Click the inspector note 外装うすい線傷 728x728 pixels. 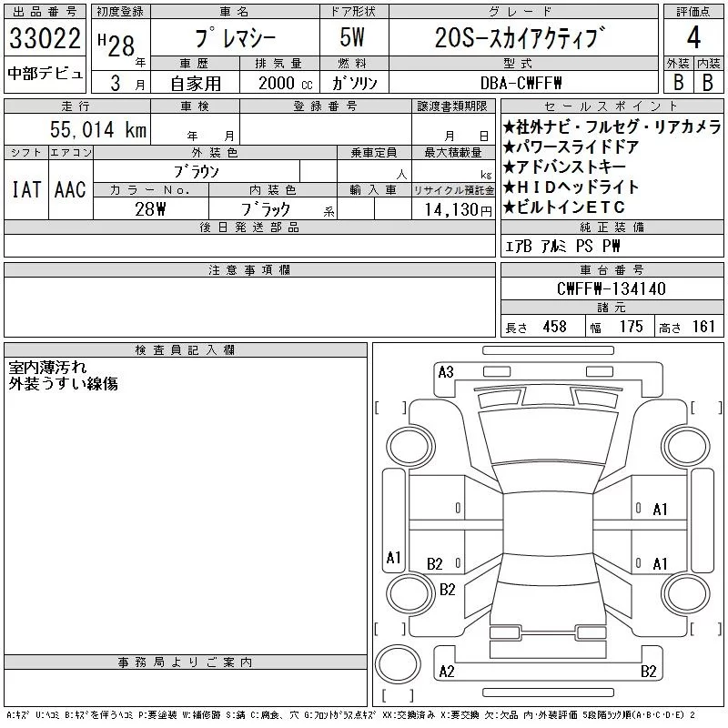[63, 383]
